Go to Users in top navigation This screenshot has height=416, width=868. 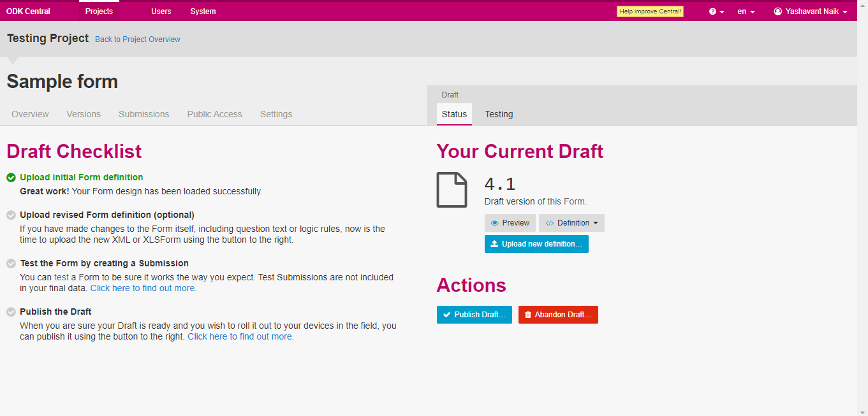[161, 11]
